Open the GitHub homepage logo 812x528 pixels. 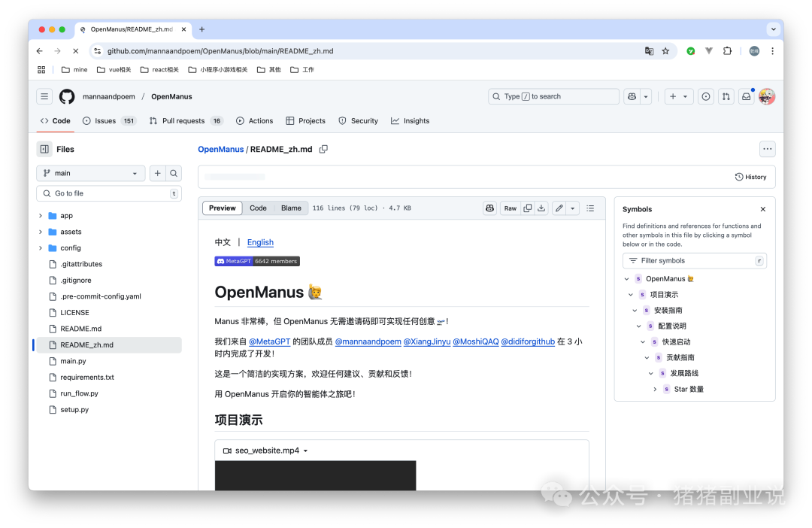coord(67,96)
